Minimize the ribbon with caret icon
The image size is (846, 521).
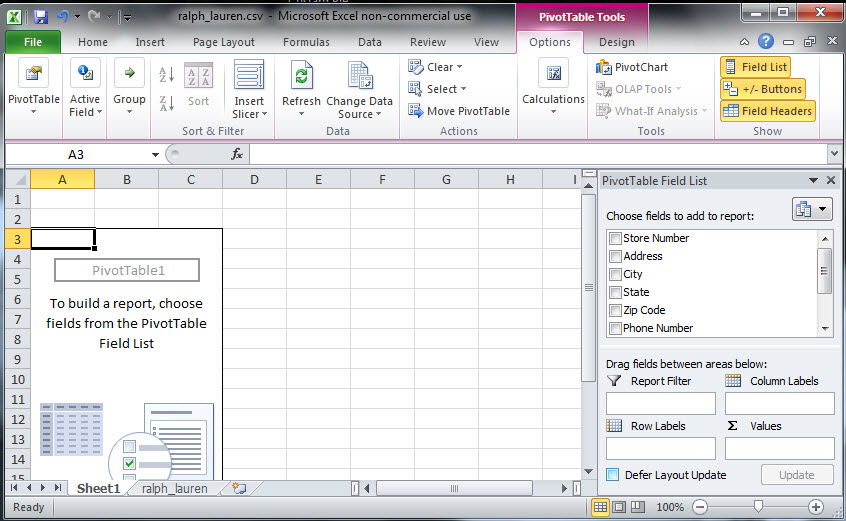click(x=744, y=42)
